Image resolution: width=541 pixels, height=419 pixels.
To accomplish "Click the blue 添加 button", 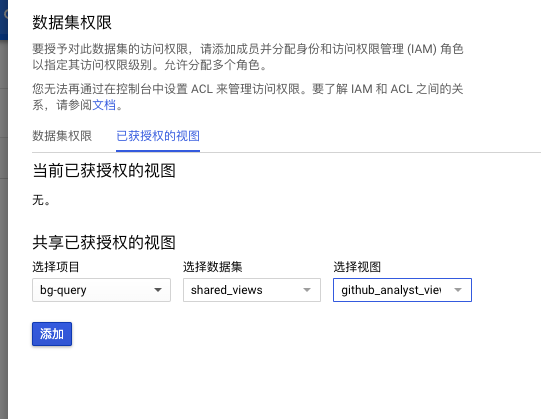I will tap(52, 334).
